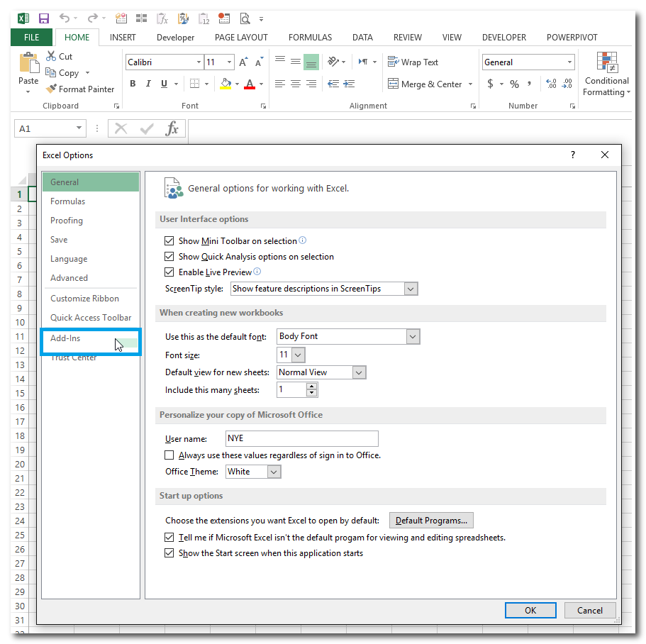Apply Italic formatting from ribbon
The image size is (646, 644).
click(148, 84)
